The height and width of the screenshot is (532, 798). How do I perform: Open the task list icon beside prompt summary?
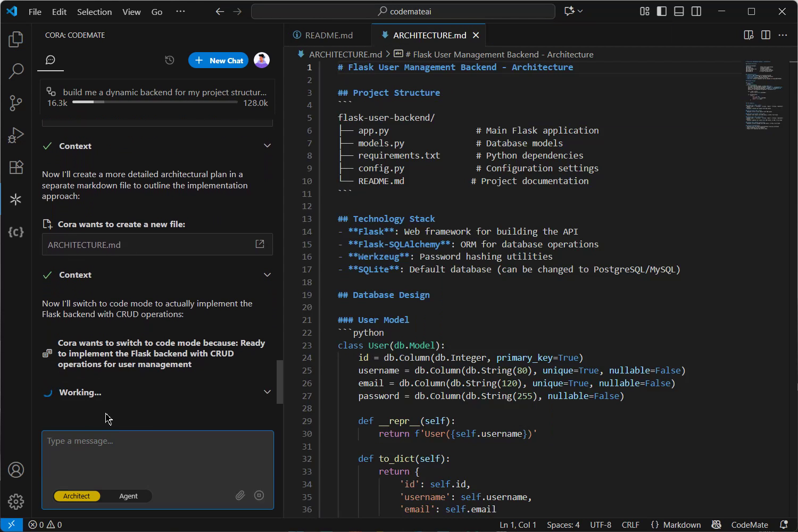coord(51,92)
